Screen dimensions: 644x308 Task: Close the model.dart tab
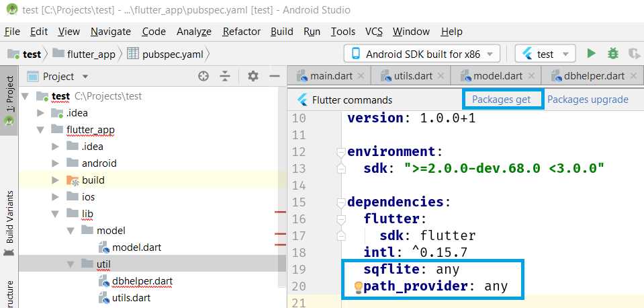[x=531, y=76]
